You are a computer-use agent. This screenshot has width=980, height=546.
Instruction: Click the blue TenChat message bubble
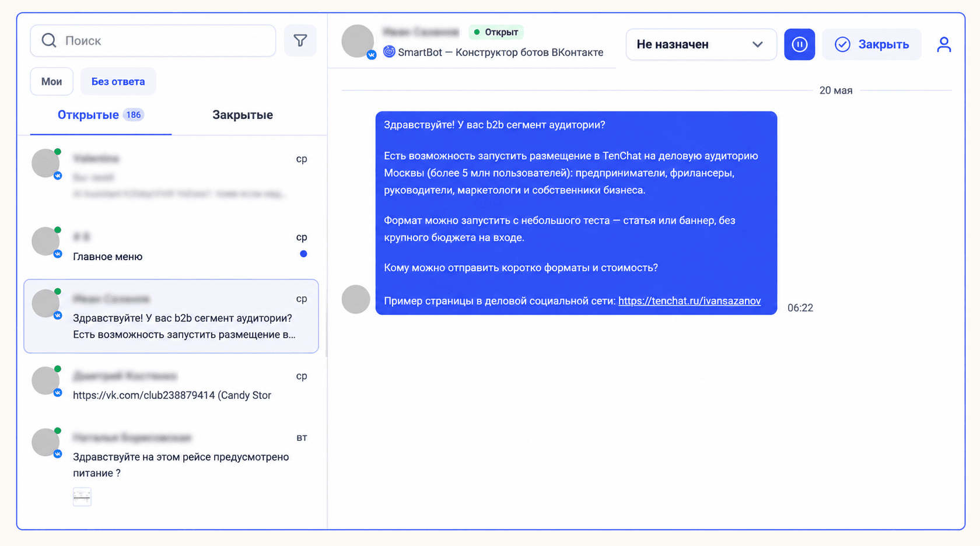[576, 213]
